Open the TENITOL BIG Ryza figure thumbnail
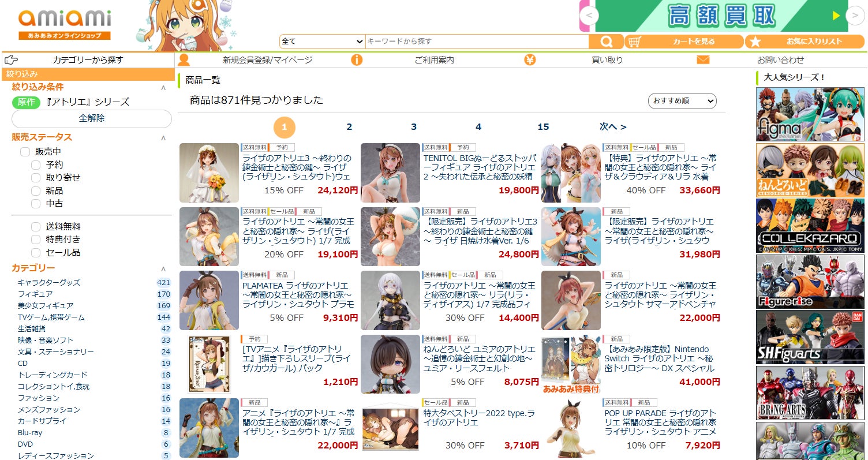Screen dimensions: 868x460 [x=390, y=173]
